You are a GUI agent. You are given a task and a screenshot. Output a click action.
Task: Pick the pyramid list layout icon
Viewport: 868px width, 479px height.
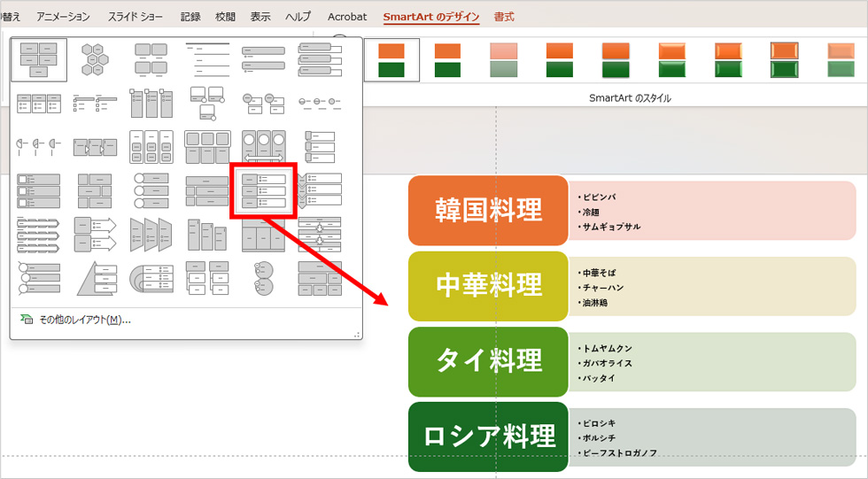coord(96,278)
